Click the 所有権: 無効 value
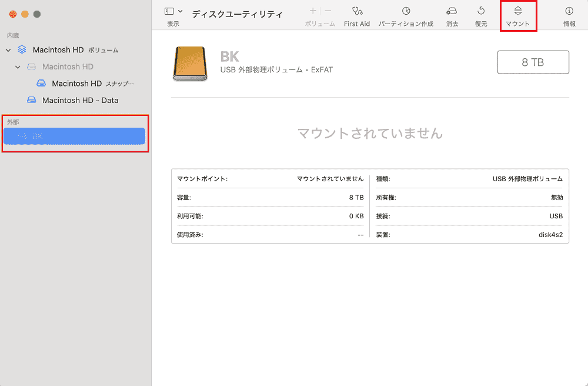This screenshot has height=386, width=588. (x=557, y=197)
